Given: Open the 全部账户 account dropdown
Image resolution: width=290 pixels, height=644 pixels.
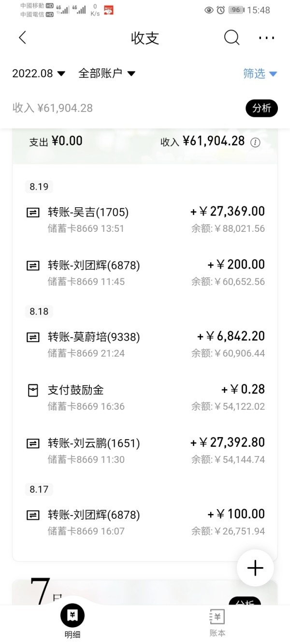Looking at the screenshot, I should (x=107, y=73).
